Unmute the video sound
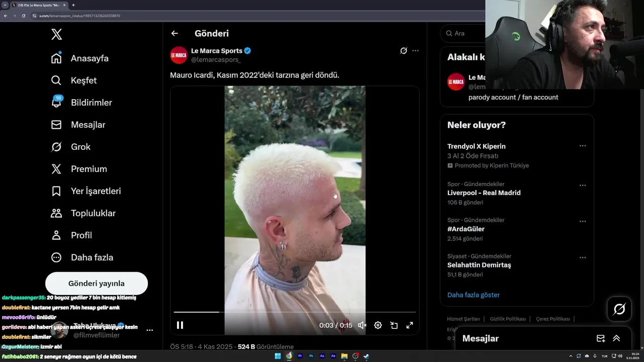Viewport: 644px width, 362px height. [362, 325]
